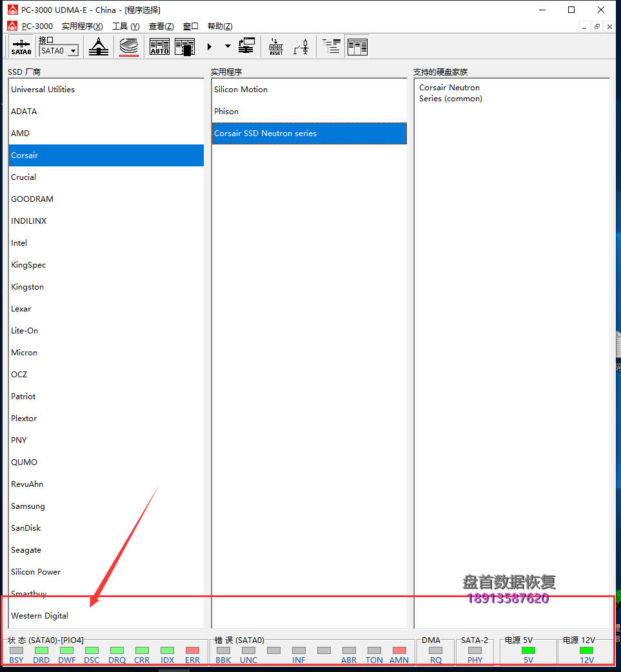Select Corsair SSD Neutron series utility
This screenshot has height=672, width=621.
pos(309,133)
